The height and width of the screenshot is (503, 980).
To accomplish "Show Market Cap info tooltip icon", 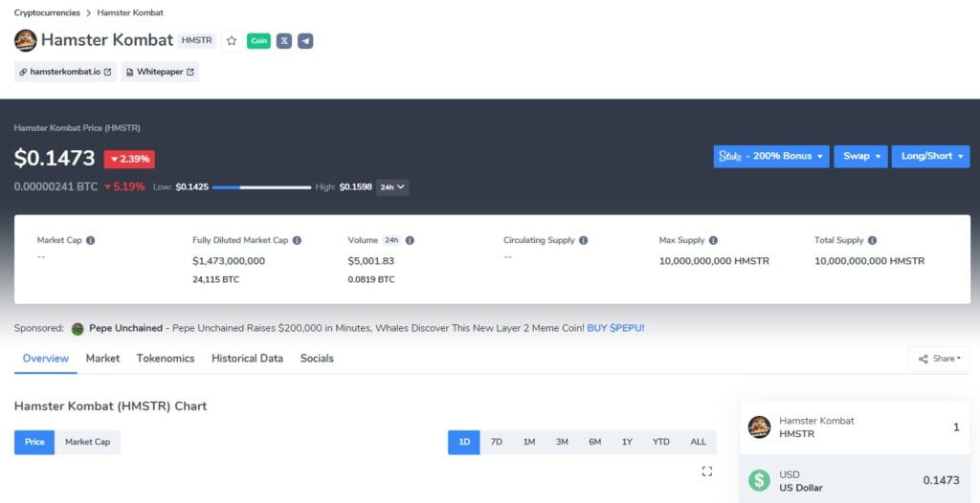I will click(x=91, y=240).
